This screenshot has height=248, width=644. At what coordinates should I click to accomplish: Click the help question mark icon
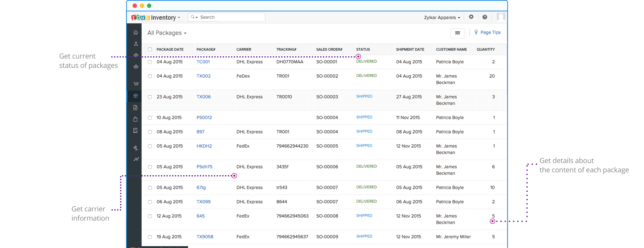click(485, 17)
